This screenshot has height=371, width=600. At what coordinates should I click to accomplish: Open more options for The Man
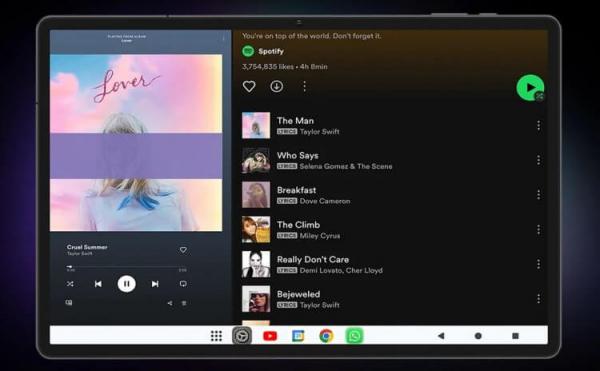coord(538,125)
